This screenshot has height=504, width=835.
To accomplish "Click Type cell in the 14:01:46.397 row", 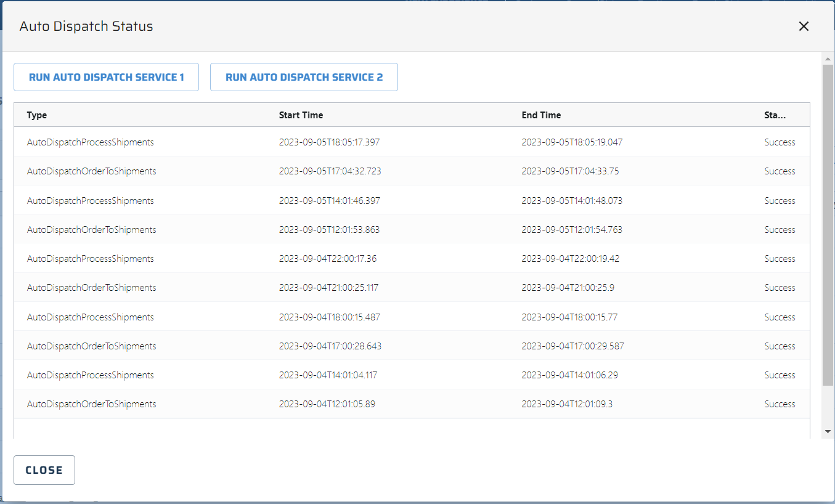I will click(x=91, y=201).
